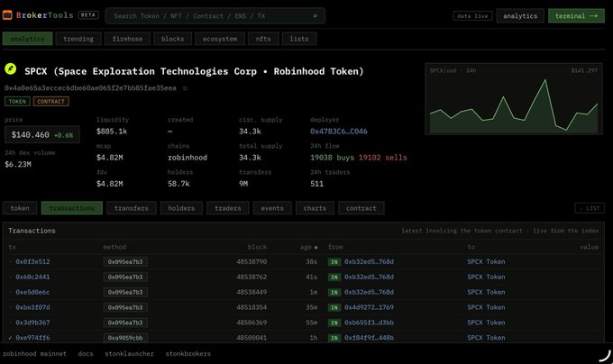Open the stonklauncher footer link

(x=130, y=354)
